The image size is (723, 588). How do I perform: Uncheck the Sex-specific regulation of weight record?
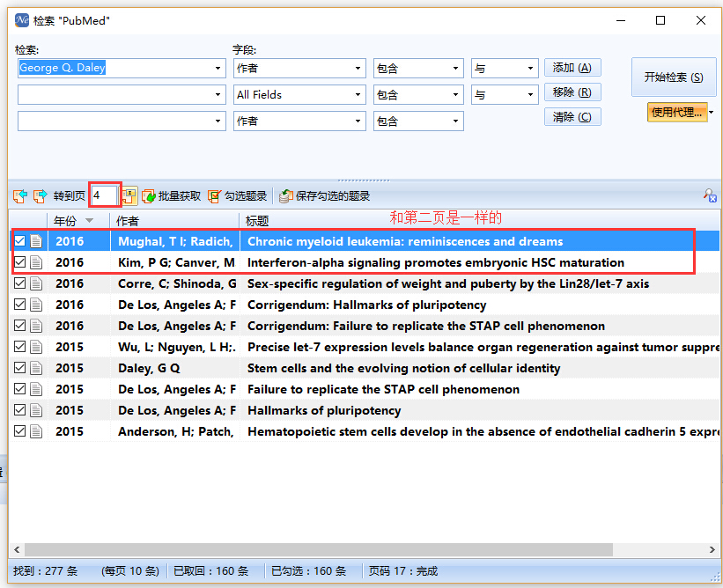[19, 283]
